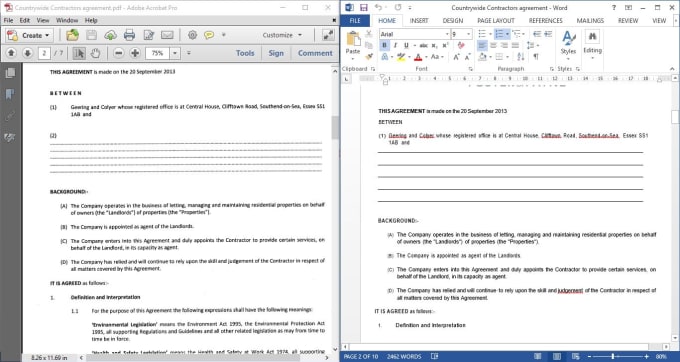Go to previous page in Acrobat
680x362 pixels.
click(x=11, y=53)
